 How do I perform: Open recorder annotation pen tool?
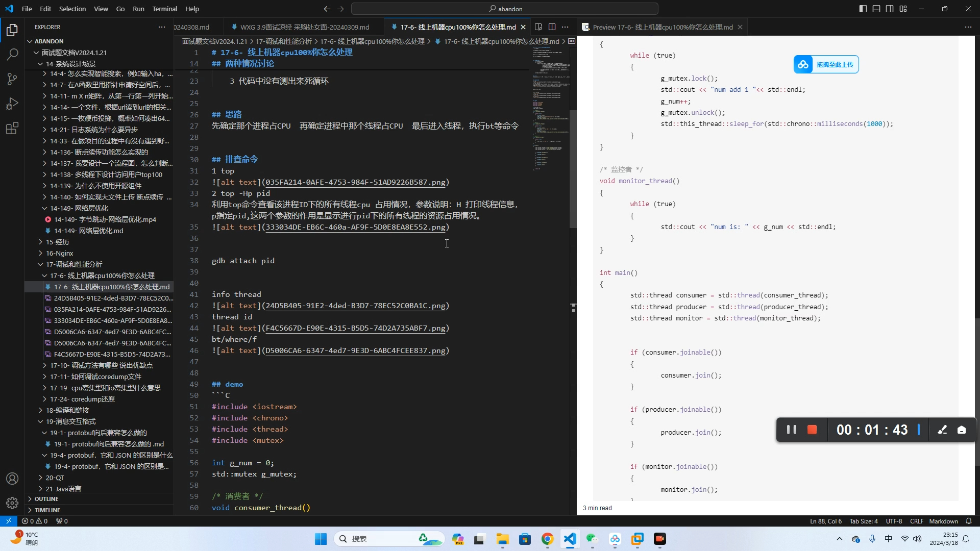(x=942, y=430)
